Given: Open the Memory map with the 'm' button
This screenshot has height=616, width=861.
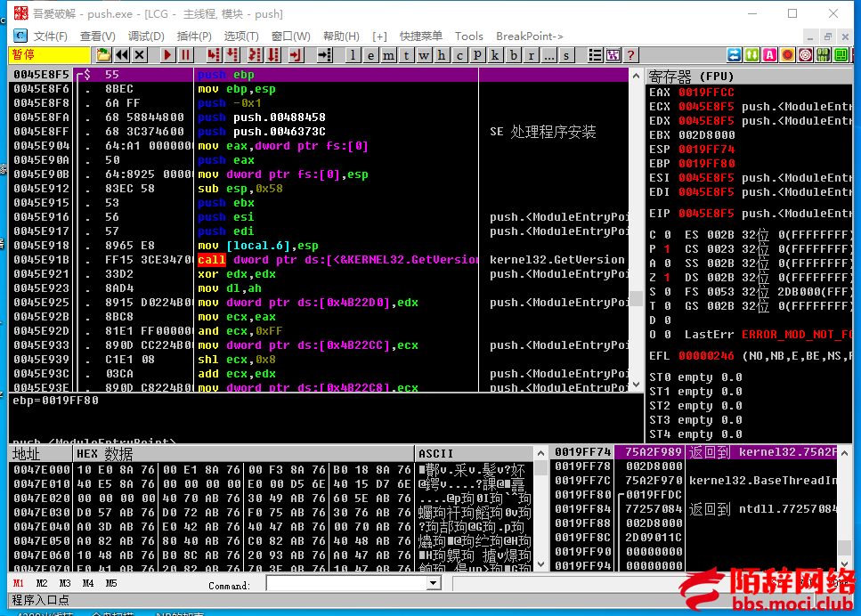Looking at the screenshot, I should pyautogui.click(x=388, y=55).
